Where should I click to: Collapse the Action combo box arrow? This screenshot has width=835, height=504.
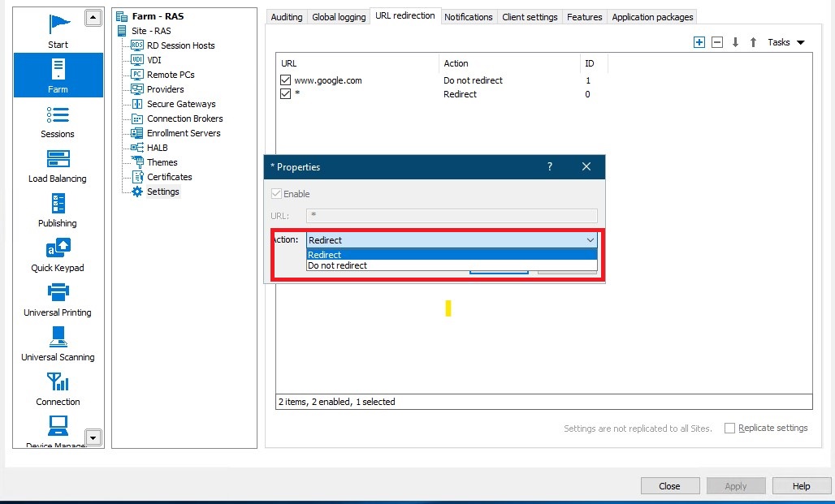[590, 240]
